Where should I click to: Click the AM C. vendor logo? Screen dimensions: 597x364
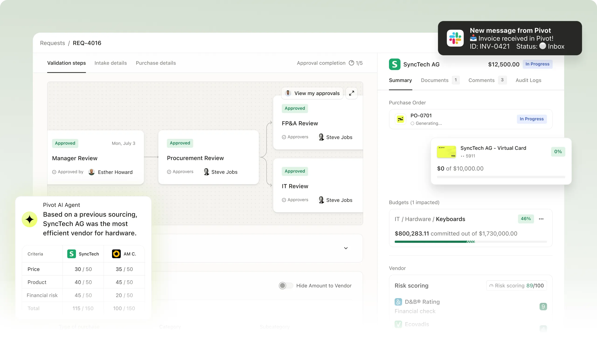tap(116, 254)
